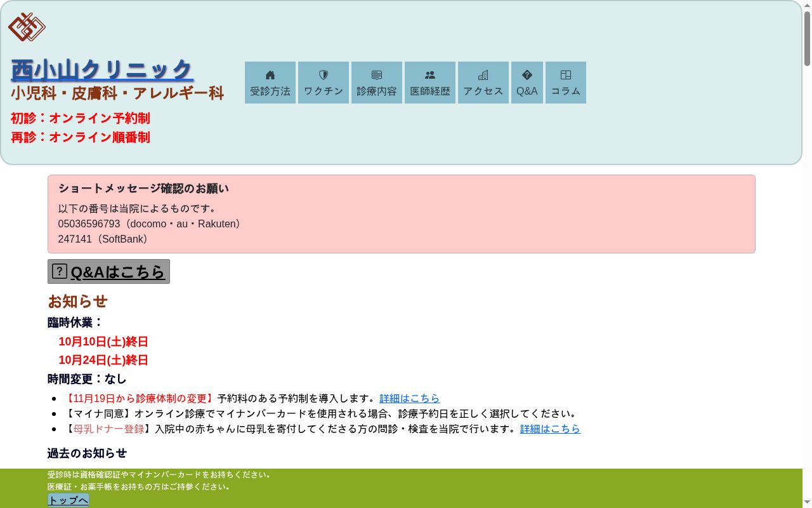
Task: Click the 10月10日(土)終日 closure date
Action: 103,342
